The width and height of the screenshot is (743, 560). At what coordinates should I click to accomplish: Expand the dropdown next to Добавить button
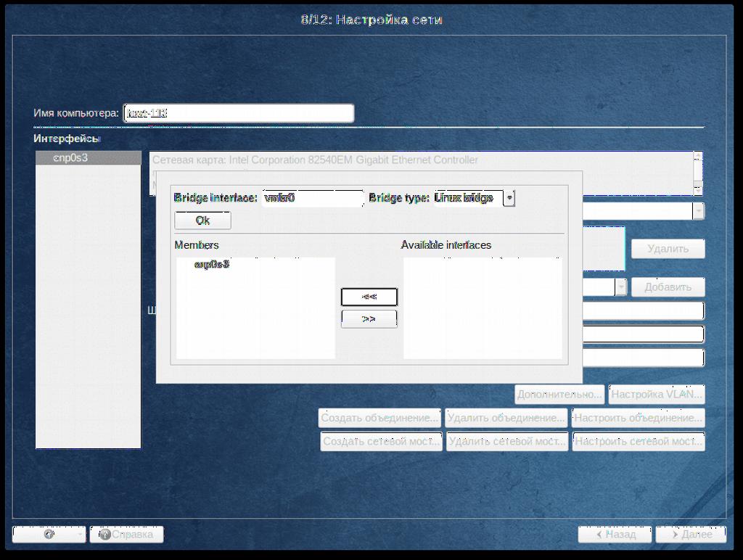click(621, 287)
